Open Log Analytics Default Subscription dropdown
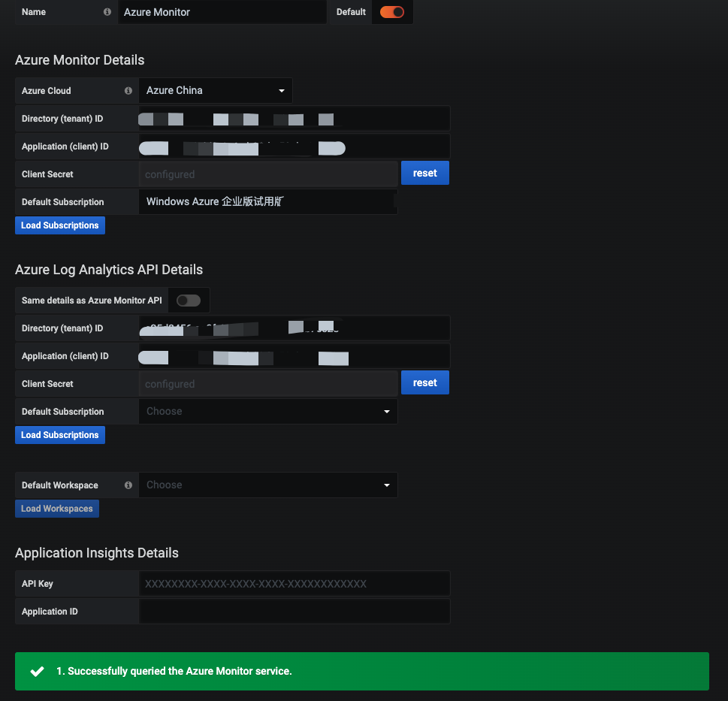The height and width of the screenshot is (701, 728). tap(268, 411)
